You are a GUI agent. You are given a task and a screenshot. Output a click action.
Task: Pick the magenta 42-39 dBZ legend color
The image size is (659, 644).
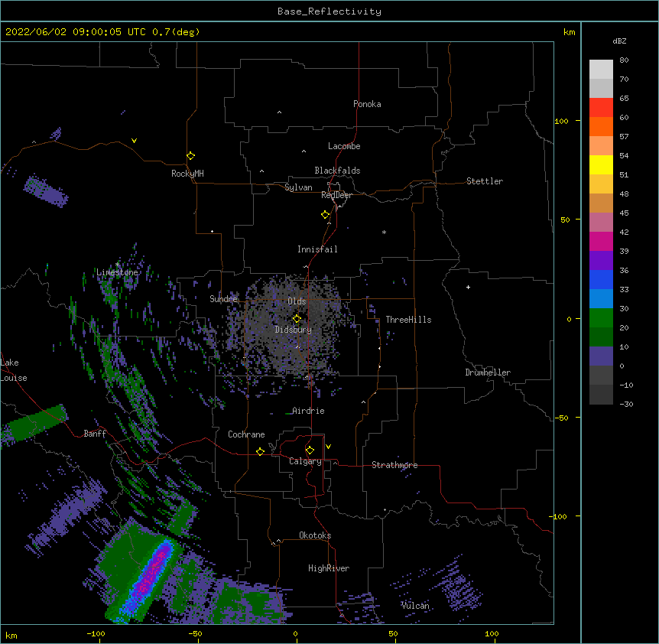601,242
